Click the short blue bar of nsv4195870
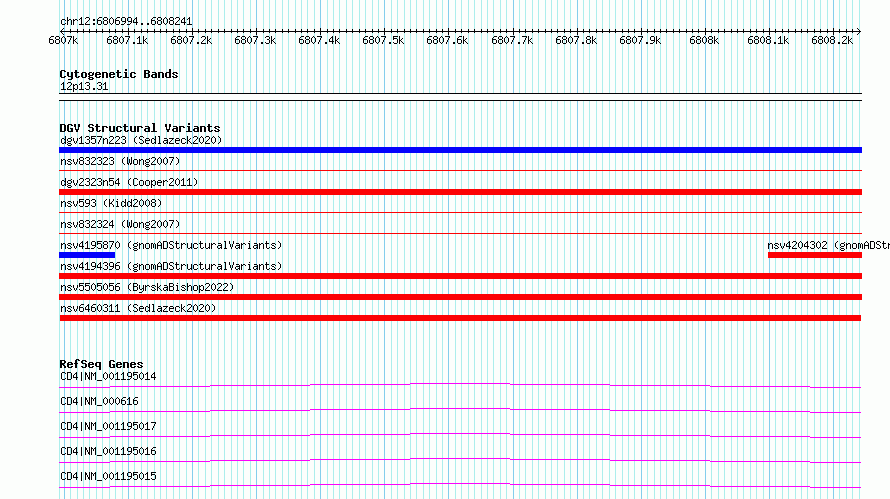 (x=87, y=255)
